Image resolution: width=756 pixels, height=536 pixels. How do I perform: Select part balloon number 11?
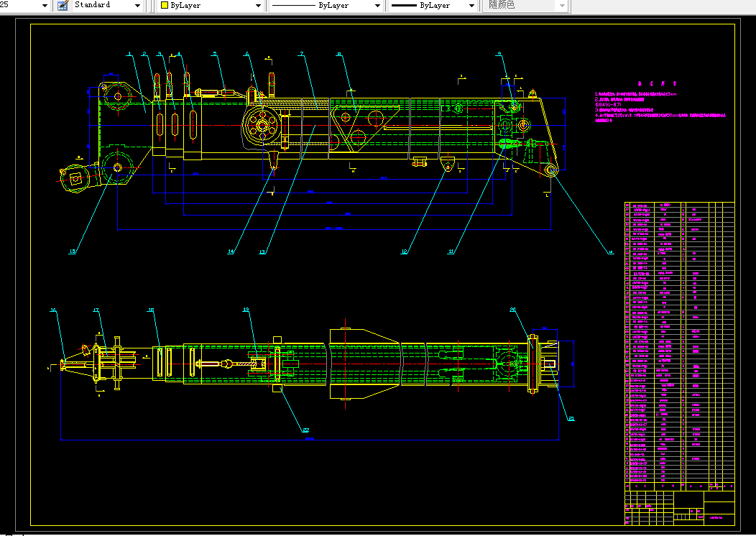[451, 251]
